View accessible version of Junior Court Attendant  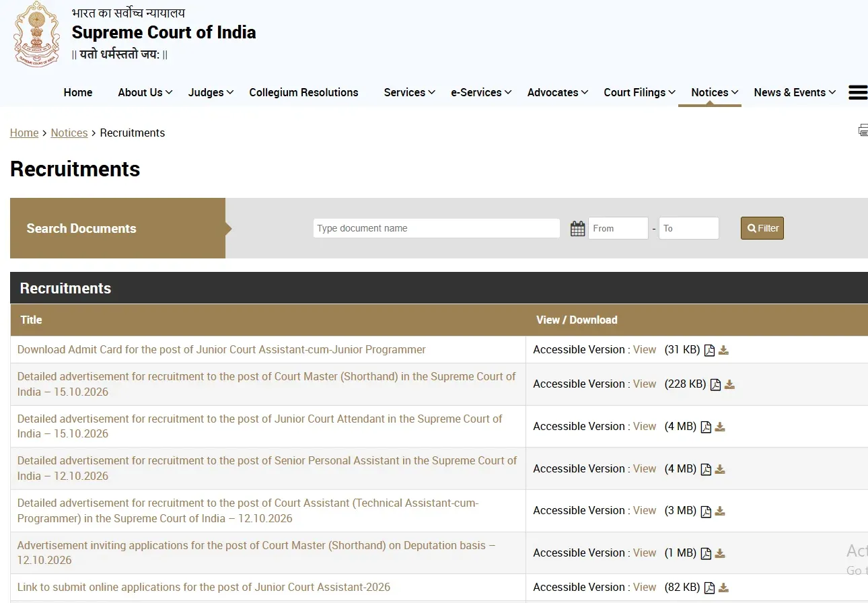coord(645,426)
